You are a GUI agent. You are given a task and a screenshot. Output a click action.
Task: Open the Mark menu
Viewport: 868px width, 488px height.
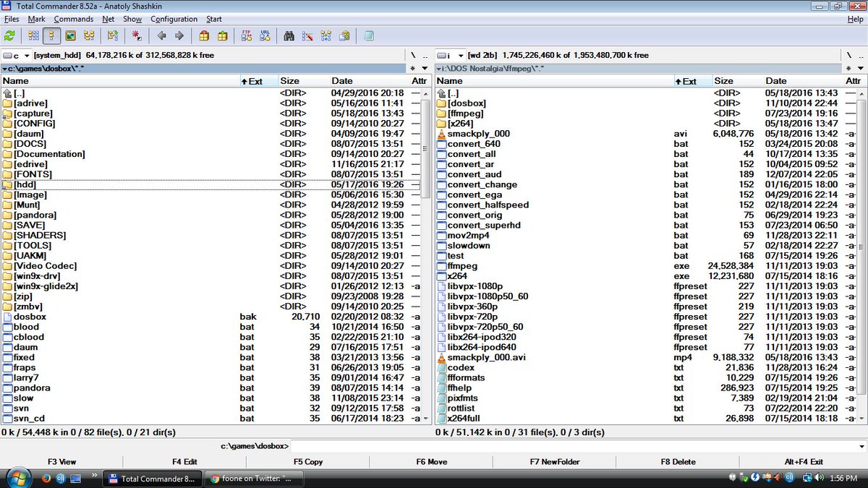(36, 19)
